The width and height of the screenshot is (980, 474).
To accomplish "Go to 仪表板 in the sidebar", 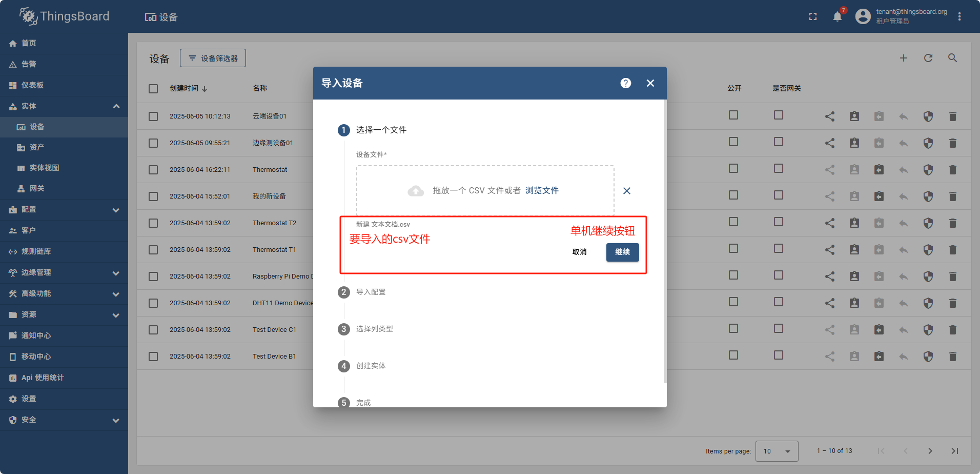I will pyautogui.click(x=32, y=85).
